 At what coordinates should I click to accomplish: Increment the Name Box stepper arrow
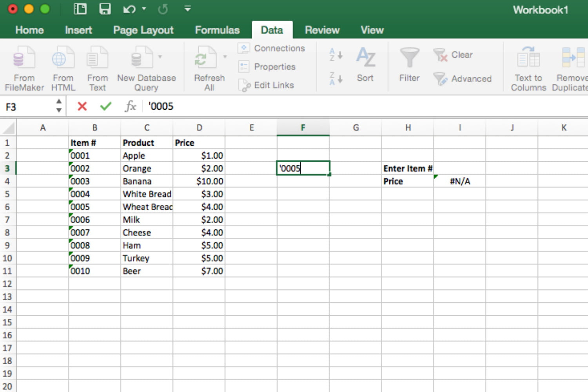[58, 102]
